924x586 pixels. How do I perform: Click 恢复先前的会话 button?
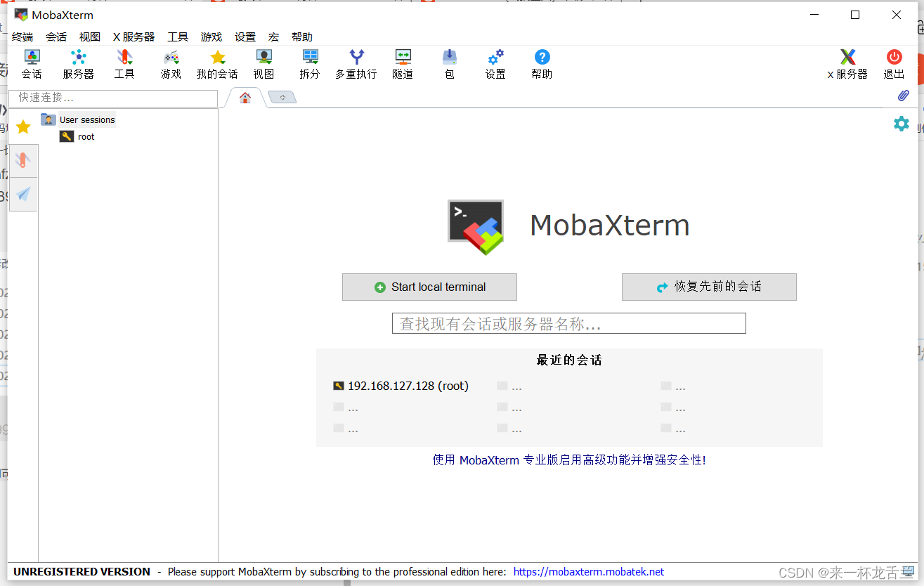click(709, 287)
